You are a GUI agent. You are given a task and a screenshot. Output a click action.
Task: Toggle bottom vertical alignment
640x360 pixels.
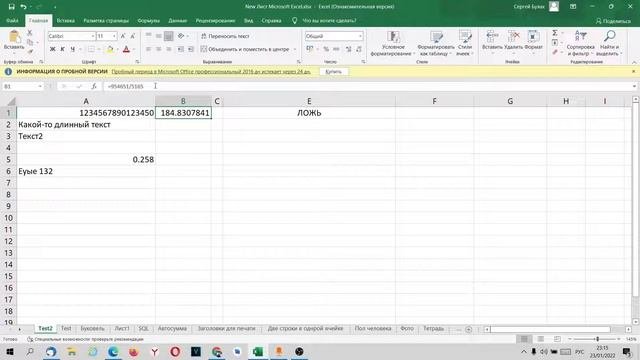169,36
